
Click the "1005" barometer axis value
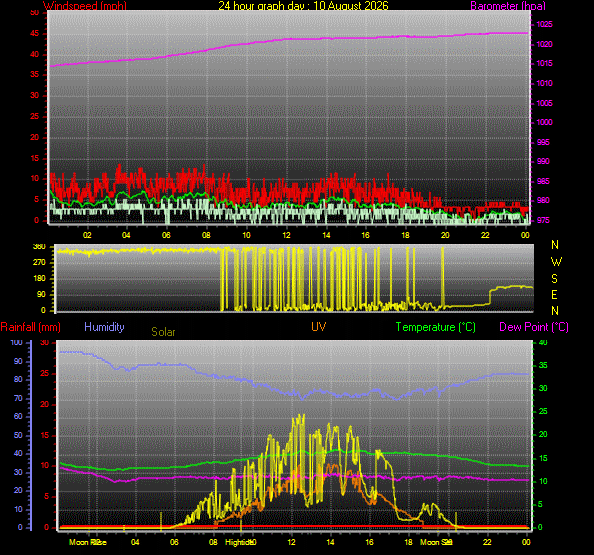[x=544, y=103]
